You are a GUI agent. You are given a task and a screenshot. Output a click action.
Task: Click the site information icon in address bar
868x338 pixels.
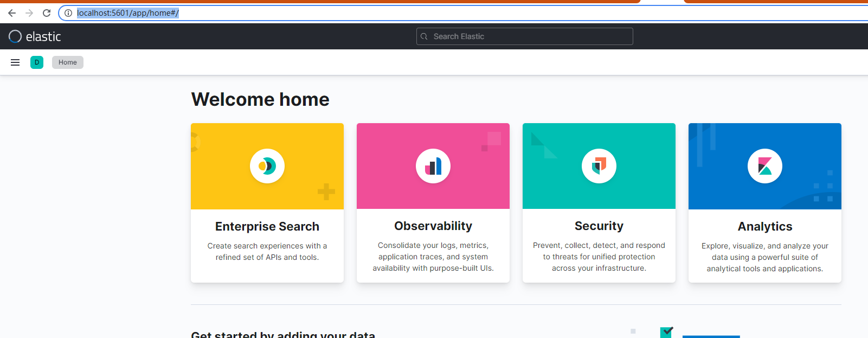tap(68, 13)
